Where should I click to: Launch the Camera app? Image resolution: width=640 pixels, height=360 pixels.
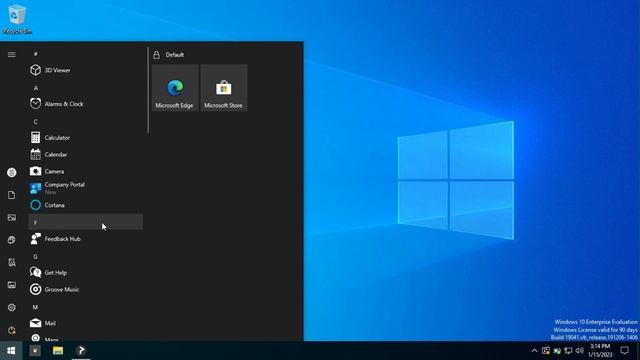pyautogui.click(x=86, y=171)
